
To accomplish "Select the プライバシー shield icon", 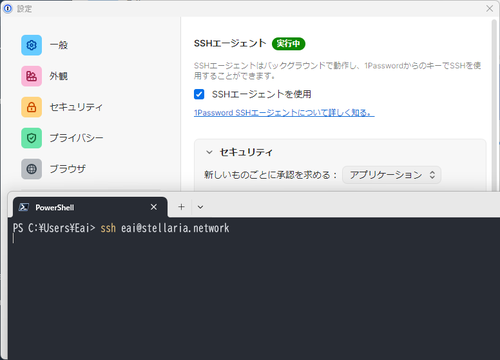I will coord(32,138).
